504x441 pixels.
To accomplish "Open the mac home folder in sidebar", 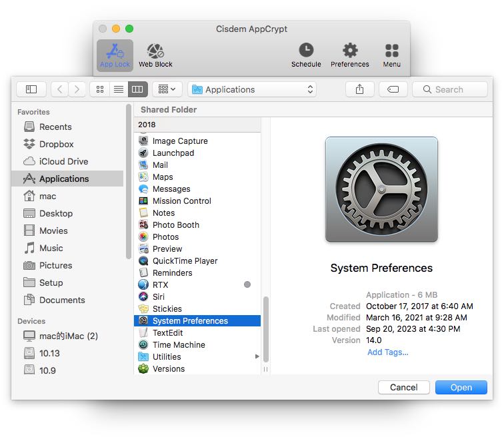I will pyautogui.click(x=67, y=196).
